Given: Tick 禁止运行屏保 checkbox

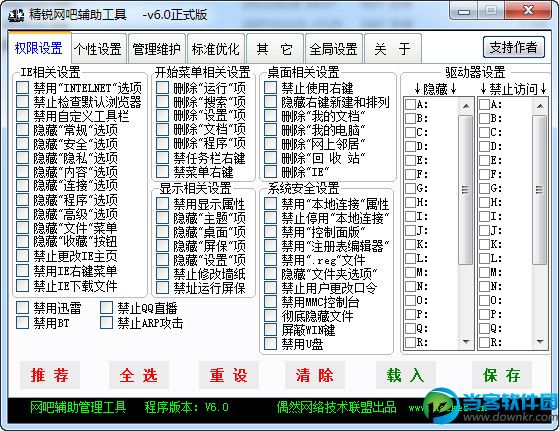Looking at the screenshot, I should click(x=163, y=287).
